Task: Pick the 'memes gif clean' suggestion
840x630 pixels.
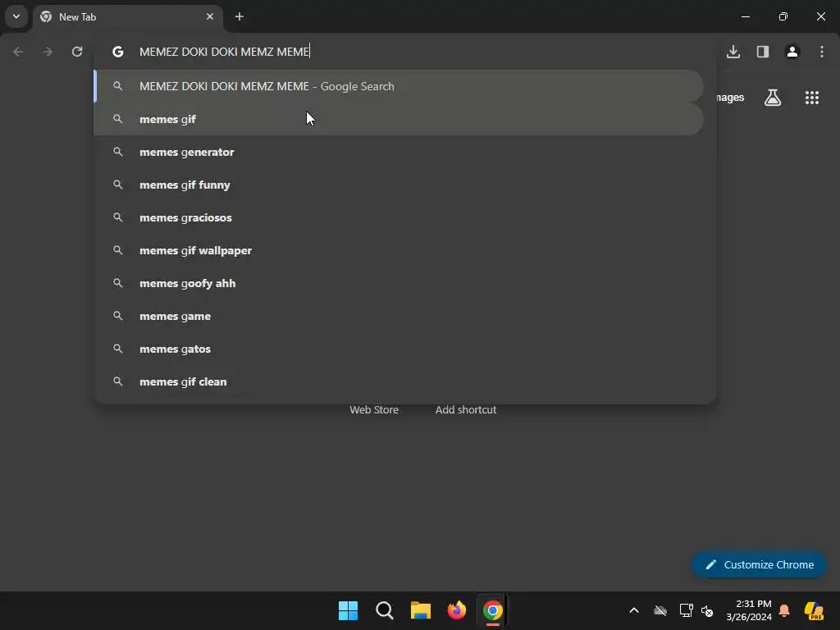Action: point(399,381)
